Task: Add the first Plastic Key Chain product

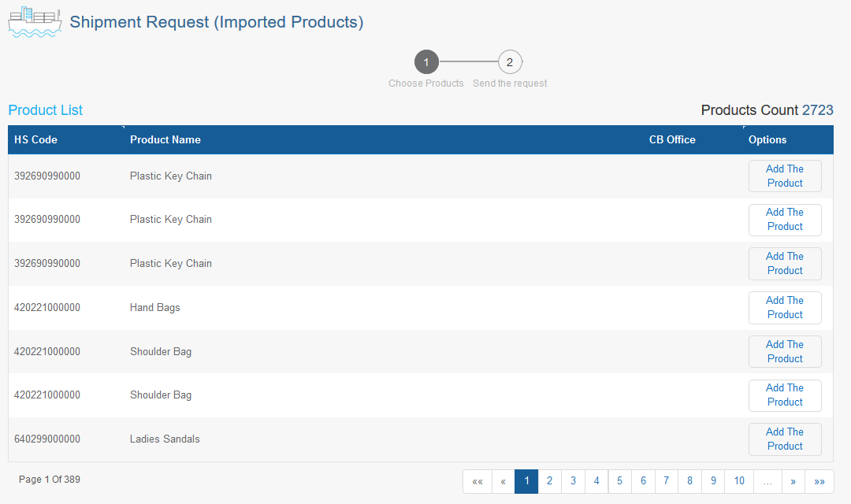Action: pyautogui.click(x=785, y=176)
